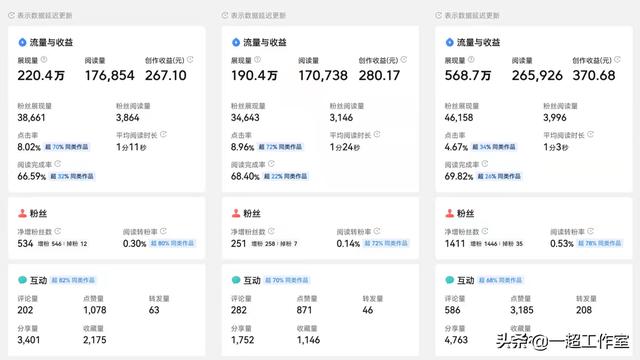
Task: Select the 170,738 reads value
Action: point(323,76)
